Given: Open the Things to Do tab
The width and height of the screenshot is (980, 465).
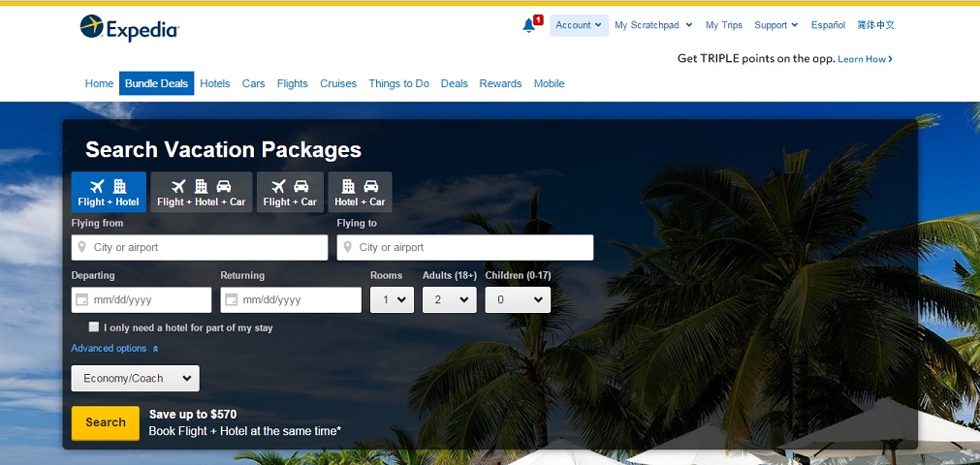Looking at the screenshot, I should (x=398, y=83).
